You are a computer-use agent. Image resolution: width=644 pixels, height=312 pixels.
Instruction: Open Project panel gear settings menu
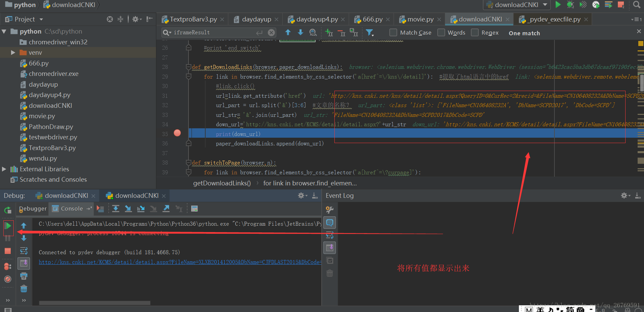137,19
